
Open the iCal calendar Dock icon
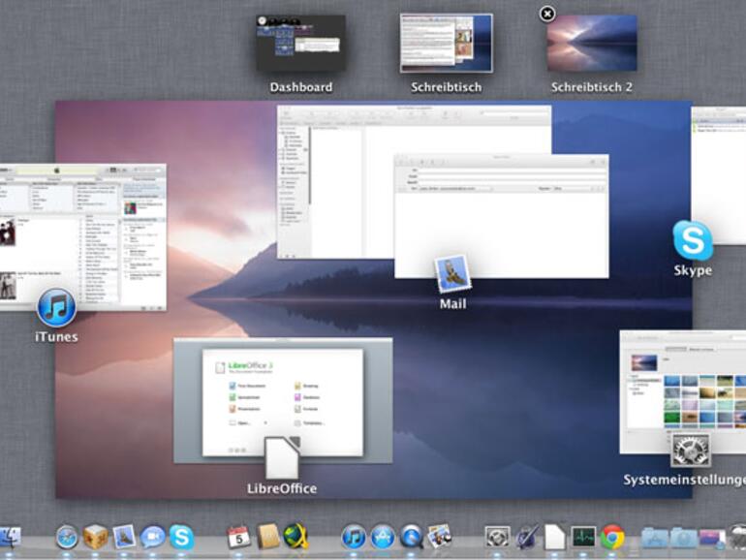[238, 538]
